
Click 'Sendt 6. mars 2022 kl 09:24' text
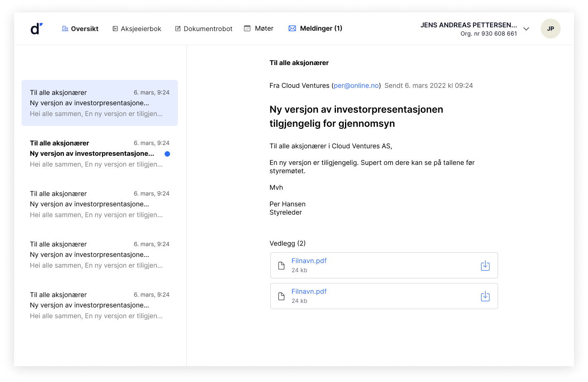(428, 85)
